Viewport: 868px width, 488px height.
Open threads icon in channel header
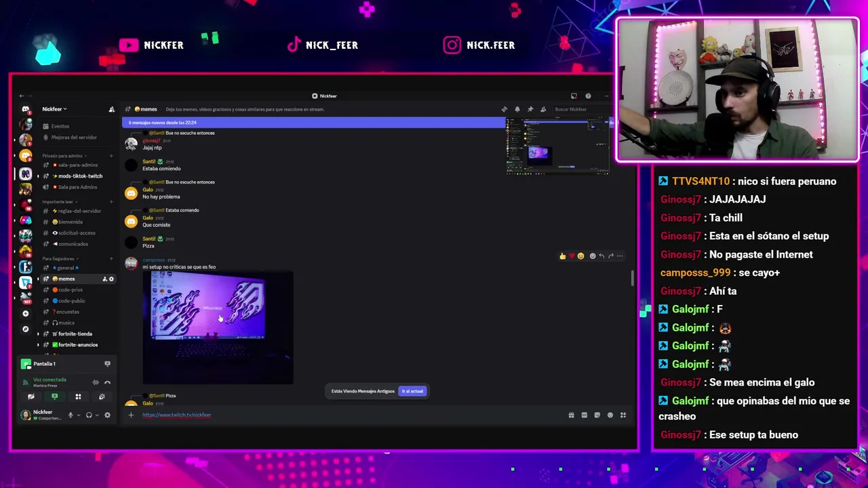(x=504, y=109)
